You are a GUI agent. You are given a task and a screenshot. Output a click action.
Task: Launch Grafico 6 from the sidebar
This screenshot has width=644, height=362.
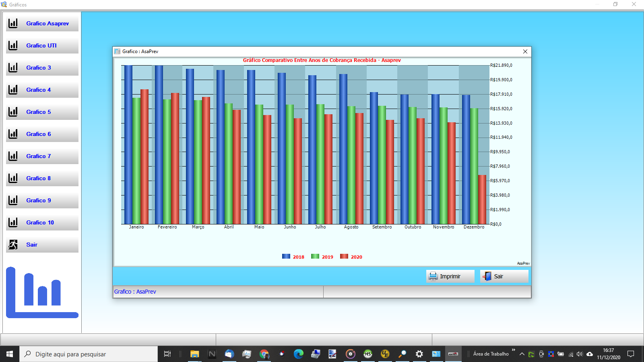pos(42,134)
